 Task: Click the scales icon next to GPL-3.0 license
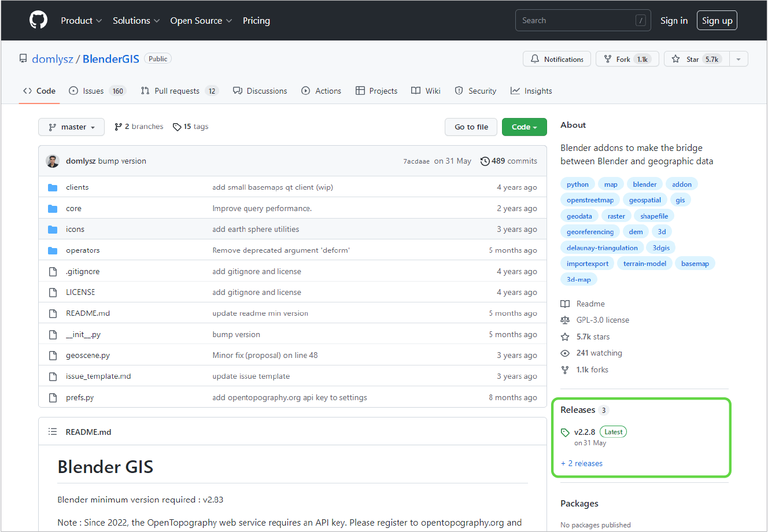pyautogui.click(x=565, y=320)
